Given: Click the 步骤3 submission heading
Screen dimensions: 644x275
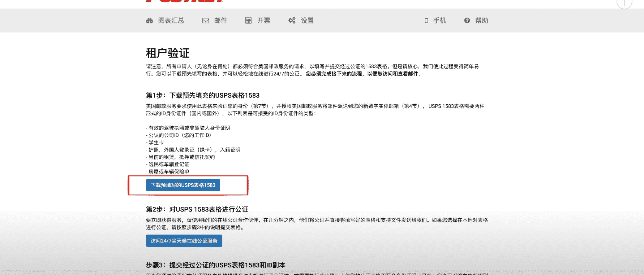Looking at the screenshot, I should click(216, 265).
